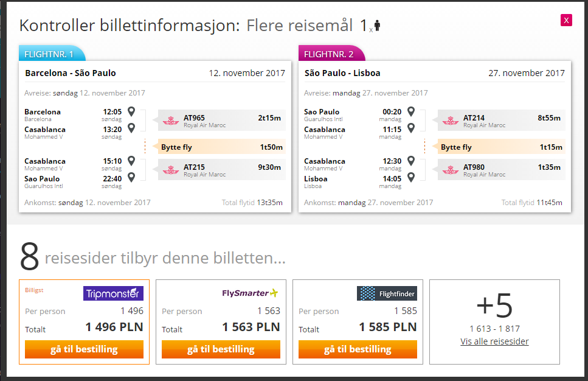Go to booking on Tripmonster for 1 496 PLN
588x381 pixels.
click(x=84, y=349)
